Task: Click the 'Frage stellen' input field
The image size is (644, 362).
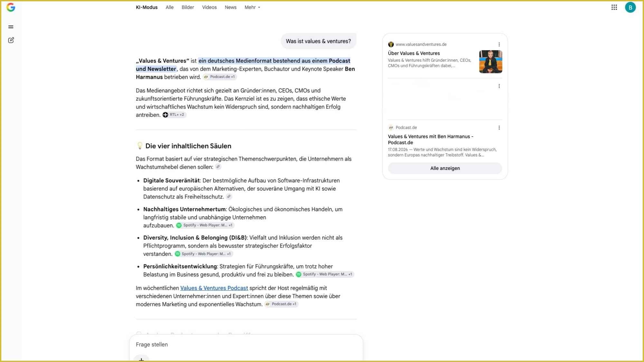Action: [x=246, y=345]
